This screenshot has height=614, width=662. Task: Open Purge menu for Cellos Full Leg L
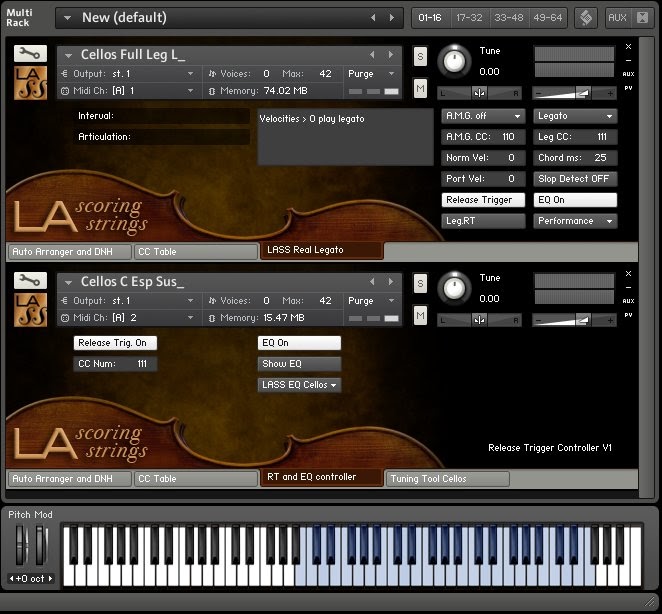click(x=371, y=74)
